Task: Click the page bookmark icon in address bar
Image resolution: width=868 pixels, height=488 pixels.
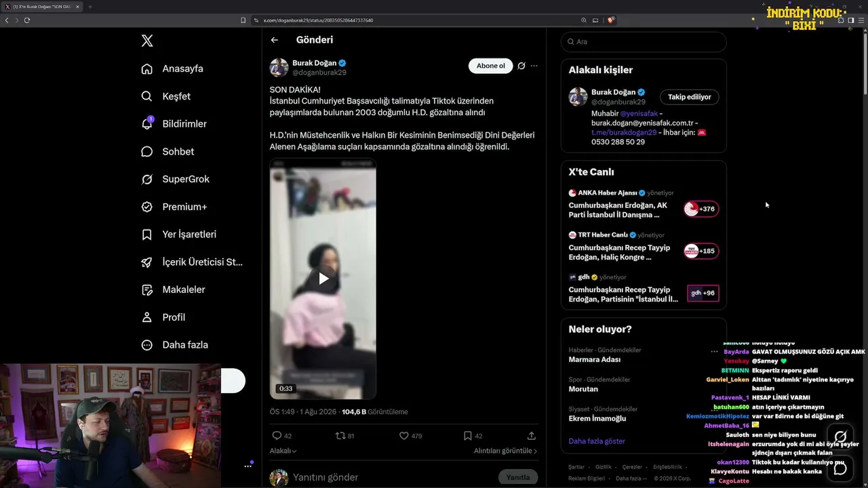Action: [243, 20]
